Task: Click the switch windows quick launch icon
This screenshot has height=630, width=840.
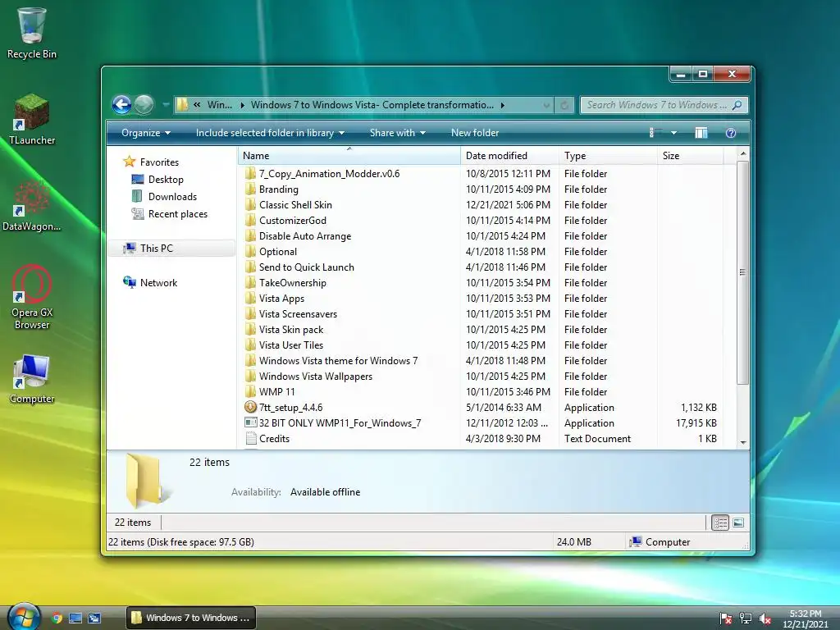Action: (x=94, y=619)
